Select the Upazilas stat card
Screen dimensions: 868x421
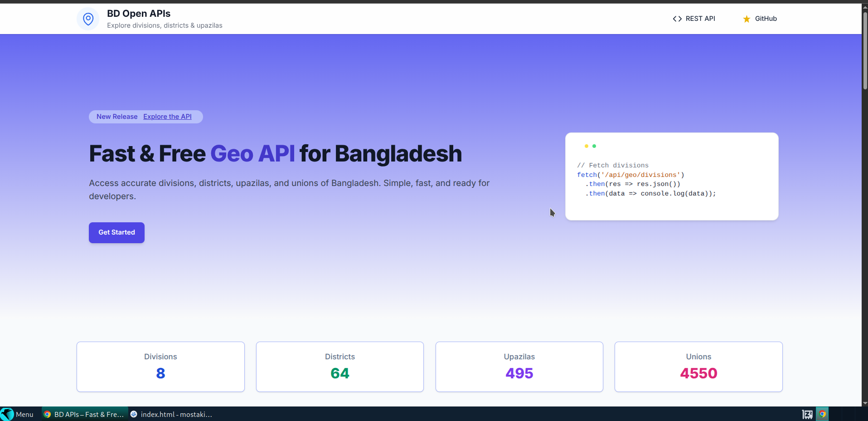tap(519, 367)
